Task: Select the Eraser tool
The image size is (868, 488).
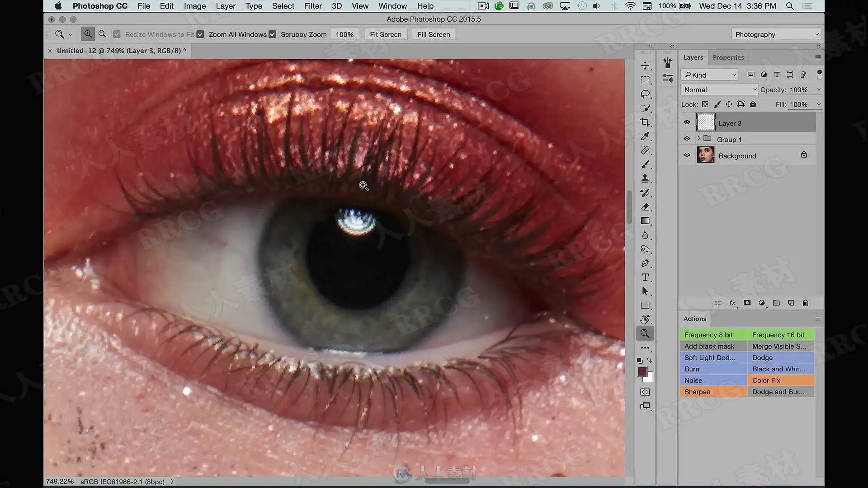Action: (645, 207)
